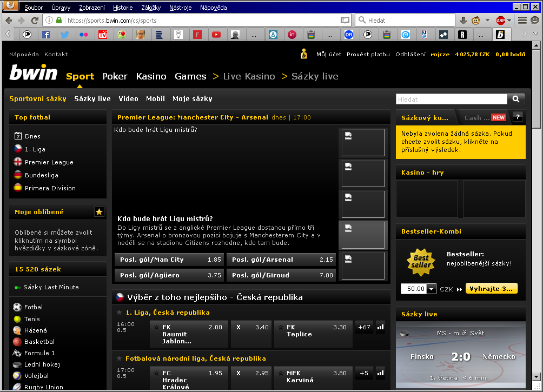Click the magnifier button beside bwin search
Image resolution: width=543 pixels, height=392 pixels.
point(516,99)
